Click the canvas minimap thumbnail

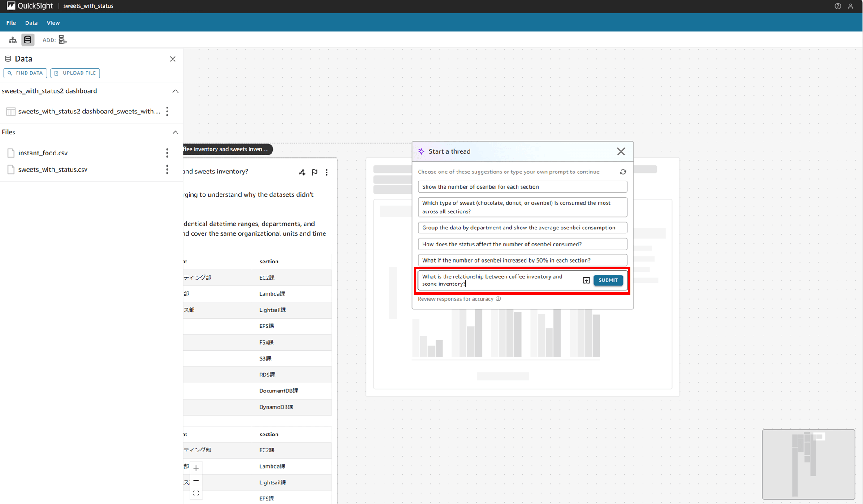[808, 464]
